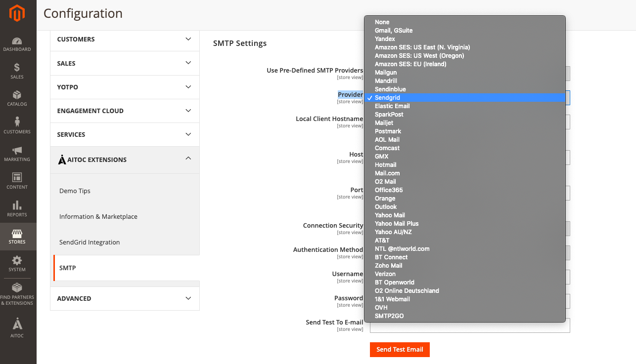Expand the YOTPO configuration section

coord(125,87)
